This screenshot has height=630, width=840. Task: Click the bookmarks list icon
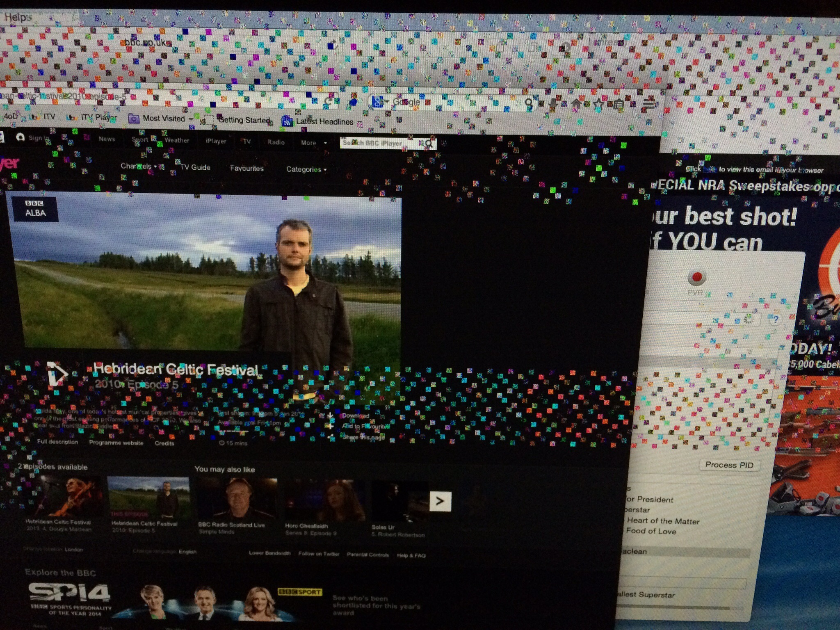[x=619, y=105]
